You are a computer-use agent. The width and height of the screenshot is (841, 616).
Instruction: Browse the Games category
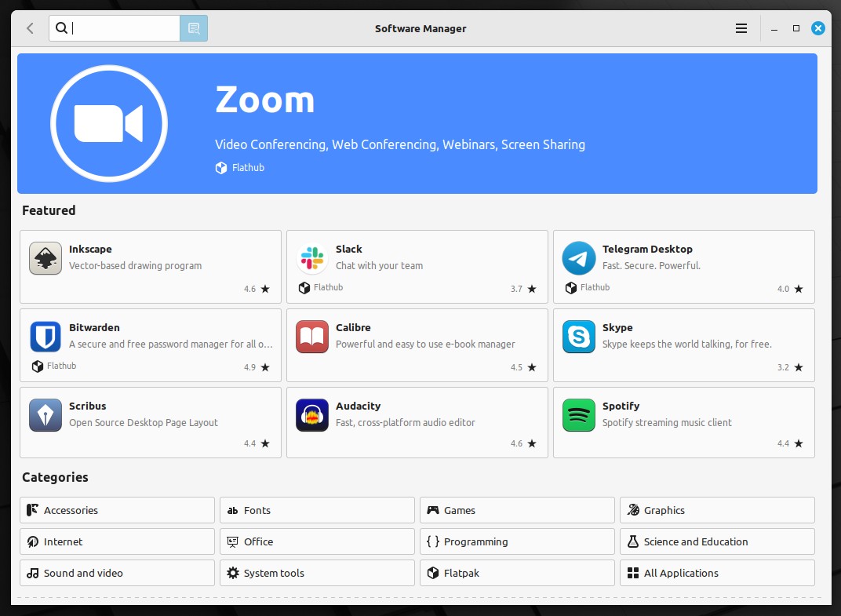coord(517,510)
